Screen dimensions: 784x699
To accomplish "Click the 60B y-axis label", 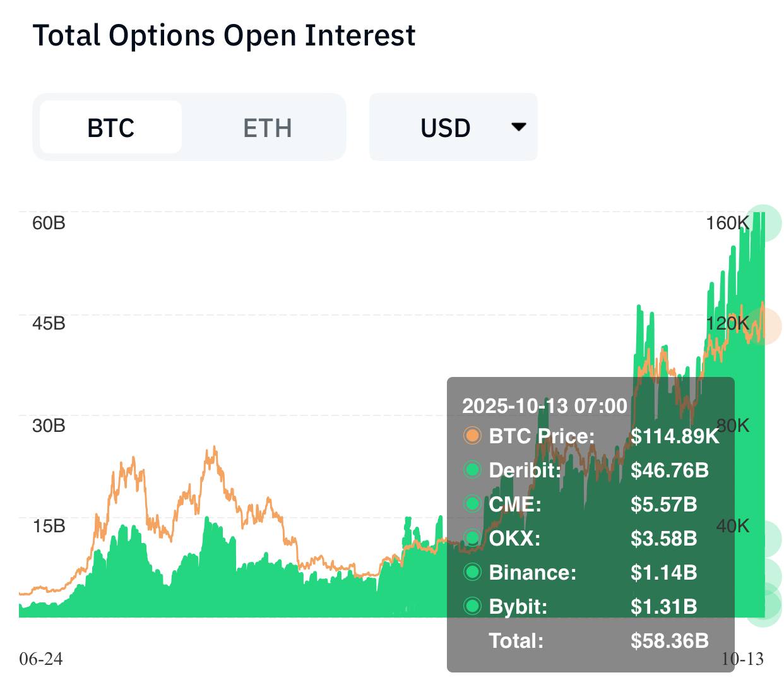I will (49, 223).
